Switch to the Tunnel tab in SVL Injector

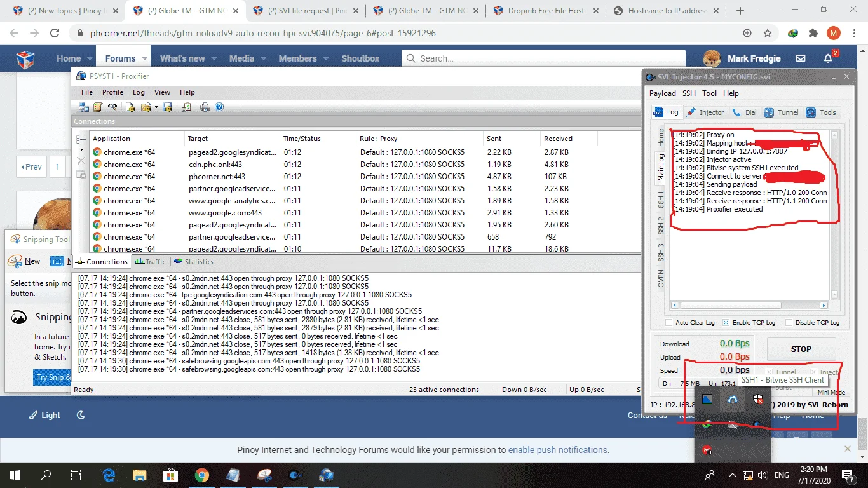pos(781,112)
